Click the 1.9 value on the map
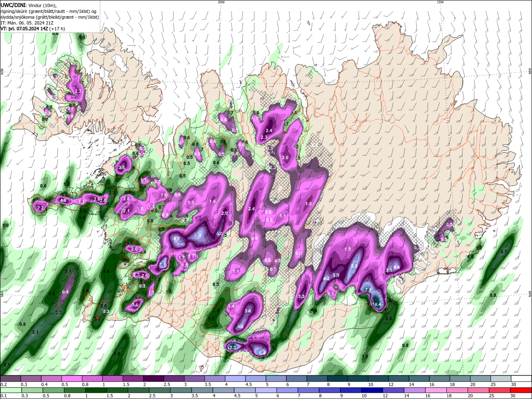Image resolution: width=532 pixels, height=399 pixels. click(x=198, y=236)
